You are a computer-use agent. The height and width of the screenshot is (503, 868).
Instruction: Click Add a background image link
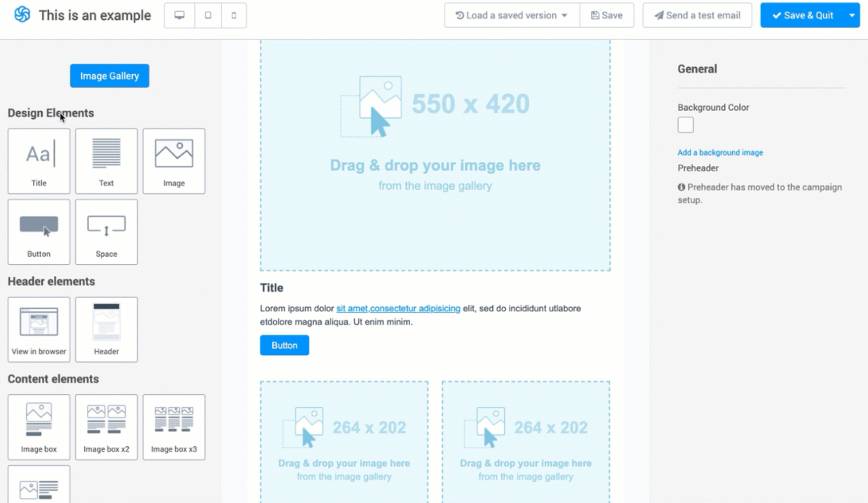click(x=720, y=153)
